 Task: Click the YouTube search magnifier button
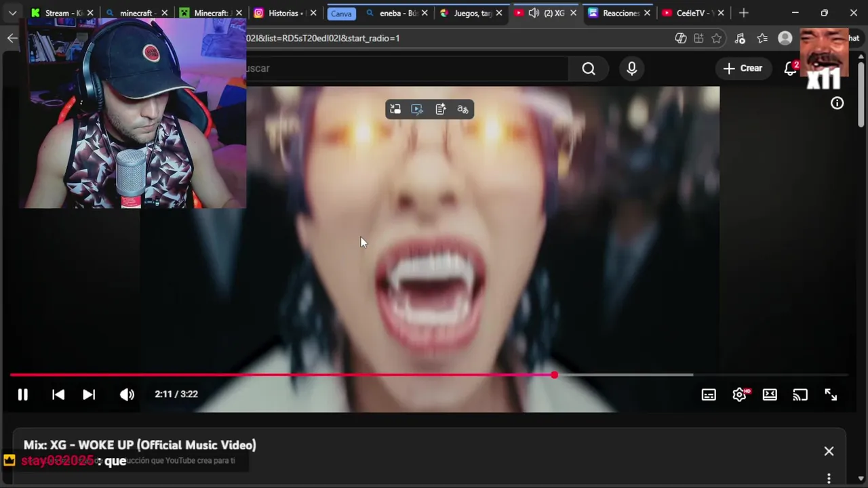point(589,68)
